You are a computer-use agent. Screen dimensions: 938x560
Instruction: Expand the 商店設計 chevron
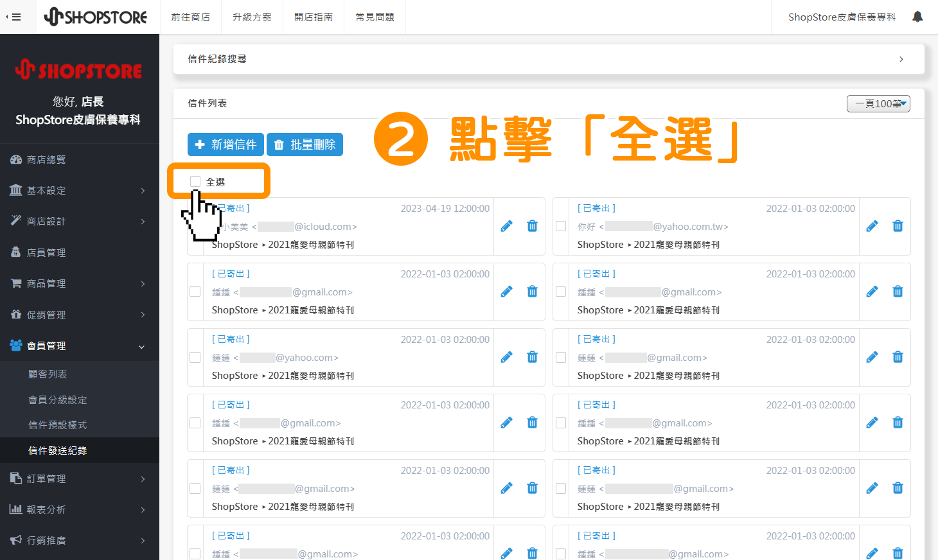pyautogui.click(x=143, y=222)
